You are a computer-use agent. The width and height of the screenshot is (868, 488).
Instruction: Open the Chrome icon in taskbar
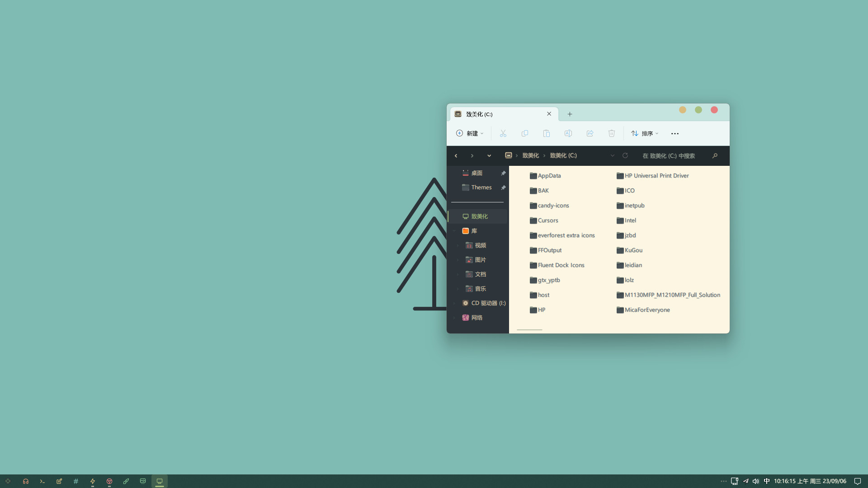click(109, 481)
